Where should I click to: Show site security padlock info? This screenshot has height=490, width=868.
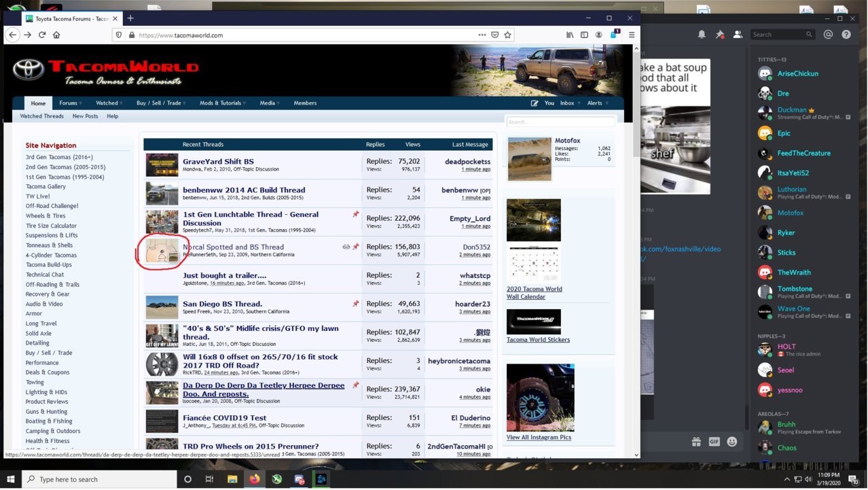point(131,35)
